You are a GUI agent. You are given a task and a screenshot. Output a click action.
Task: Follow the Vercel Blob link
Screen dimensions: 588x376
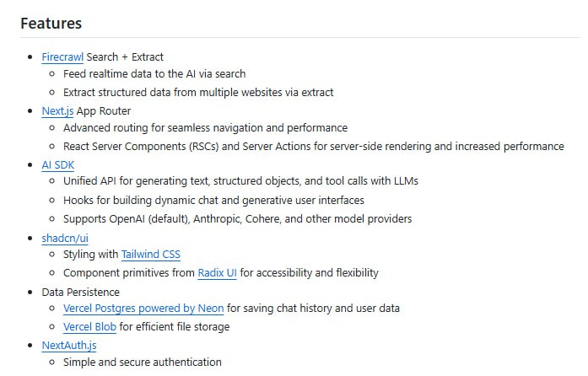(x=89, y=327)
